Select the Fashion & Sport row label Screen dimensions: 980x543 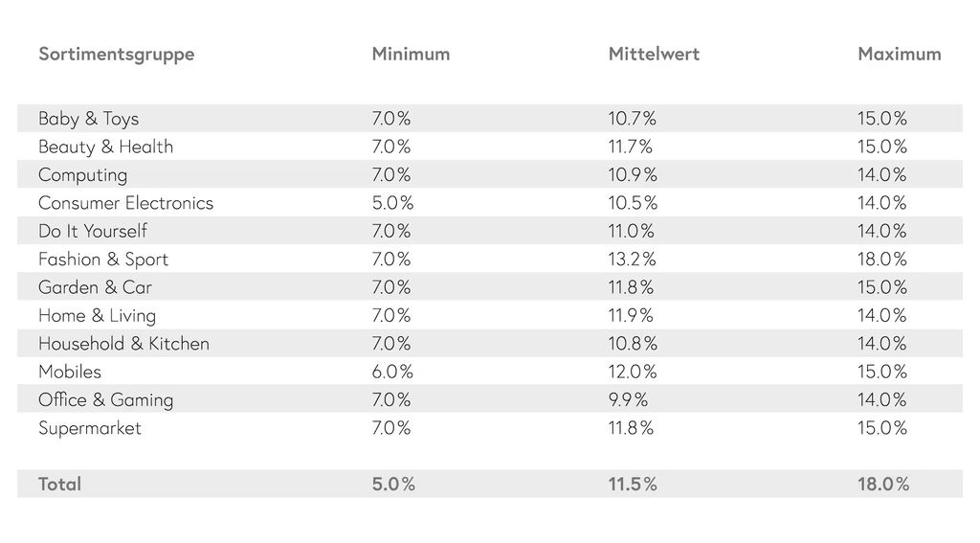(x=102, y=259)
